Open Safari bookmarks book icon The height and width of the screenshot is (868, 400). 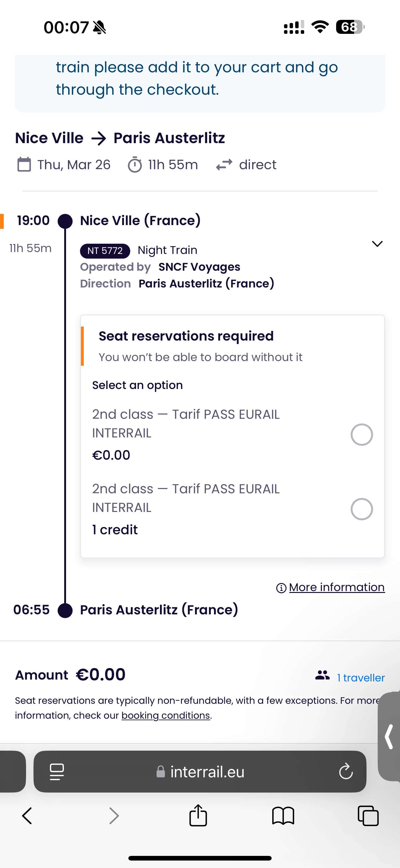[283, 816]
